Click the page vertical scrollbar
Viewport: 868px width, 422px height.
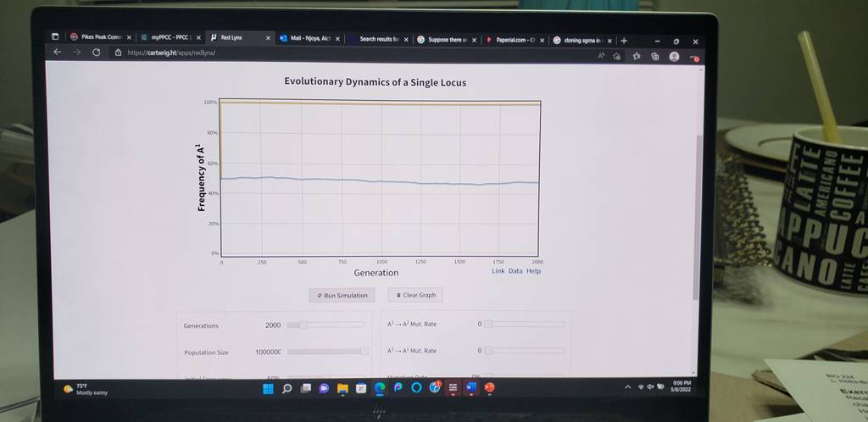[x=698, y=217]
